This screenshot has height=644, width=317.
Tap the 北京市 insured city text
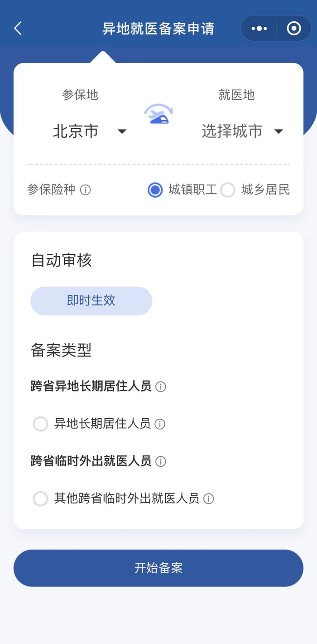[x=76, y=131]
